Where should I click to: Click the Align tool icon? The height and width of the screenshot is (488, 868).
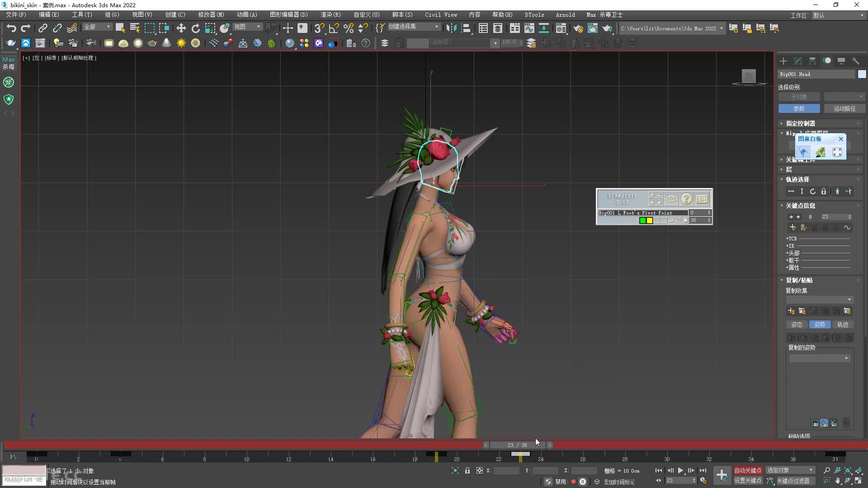point(466,28)
